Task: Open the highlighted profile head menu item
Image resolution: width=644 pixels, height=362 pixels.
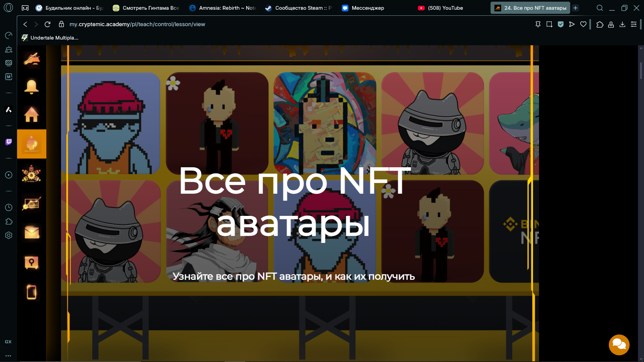Action: 32,144
